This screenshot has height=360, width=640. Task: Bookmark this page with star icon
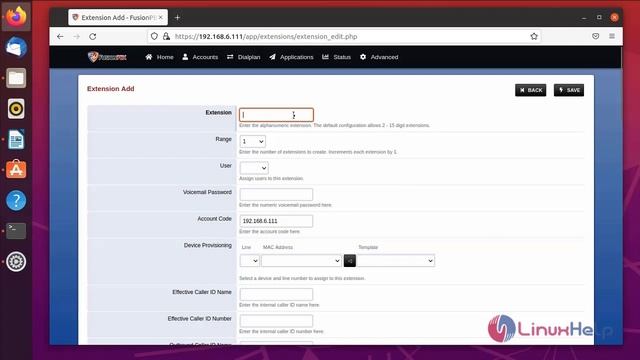[534, 36]
